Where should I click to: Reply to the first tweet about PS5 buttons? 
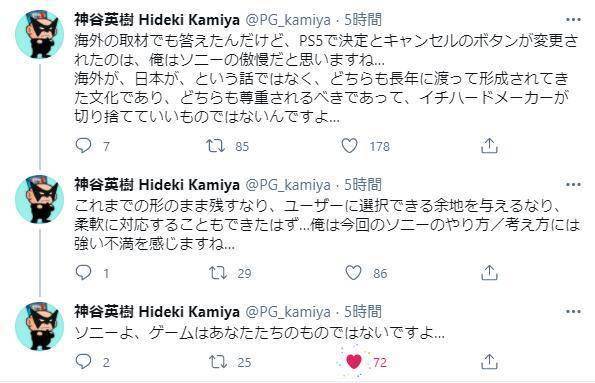point(83,145)
